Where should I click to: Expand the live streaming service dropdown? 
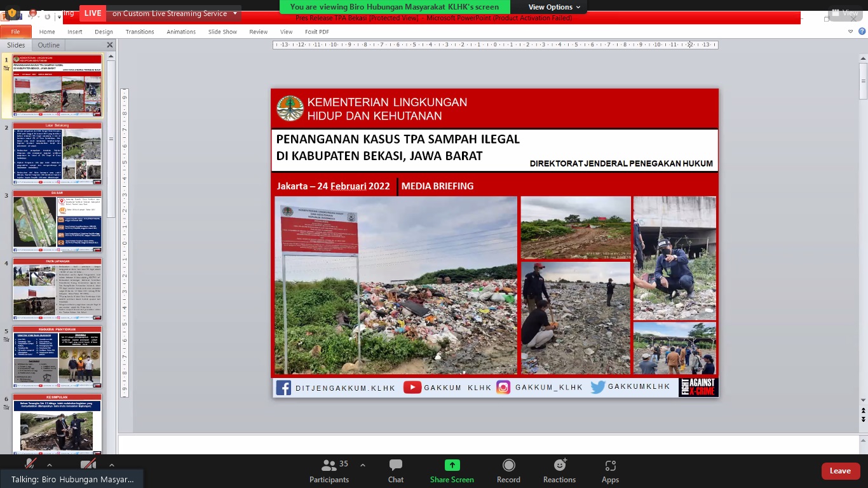235,13
